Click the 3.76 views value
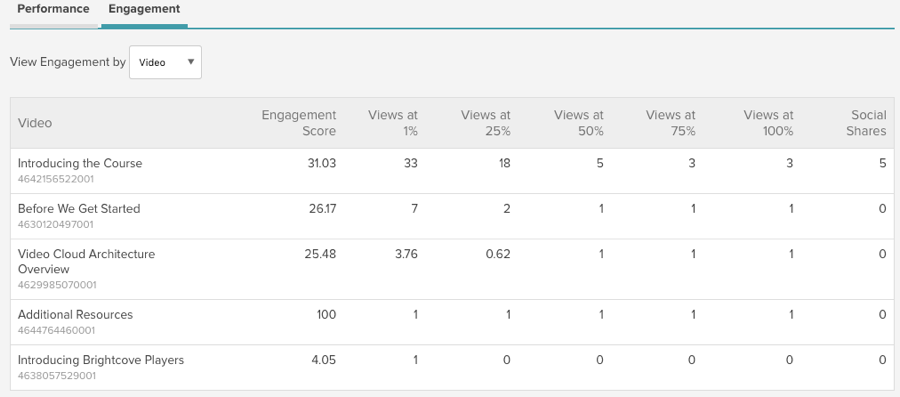 coord(406,254)
